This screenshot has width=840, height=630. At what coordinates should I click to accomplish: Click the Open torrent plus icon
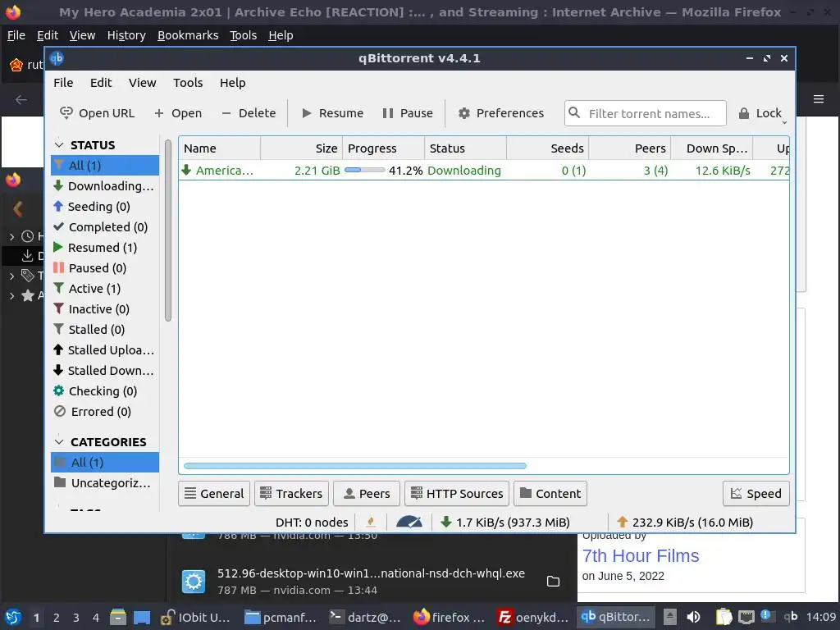click(159, 113)
